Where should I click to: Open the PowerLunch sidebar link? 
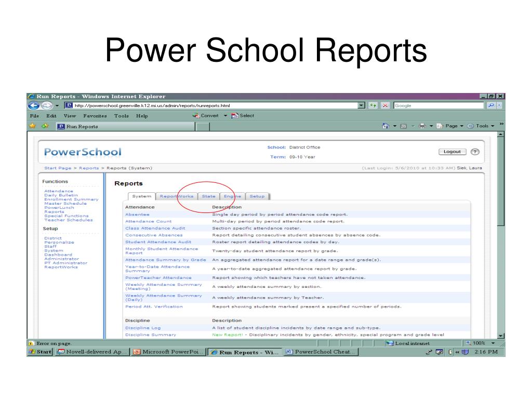59,207
